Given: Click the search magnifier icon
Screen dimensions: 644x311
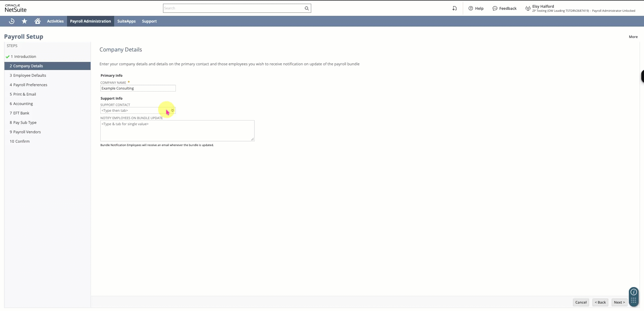Looking at the screenshot, I should pyautogui.click(x=307, y=8).
